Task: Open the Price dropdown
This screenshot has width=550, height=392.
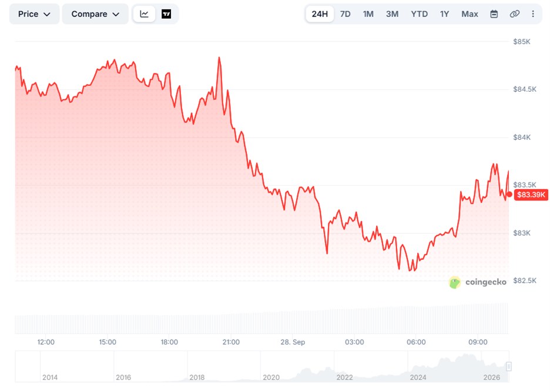Action: point(34,14)
